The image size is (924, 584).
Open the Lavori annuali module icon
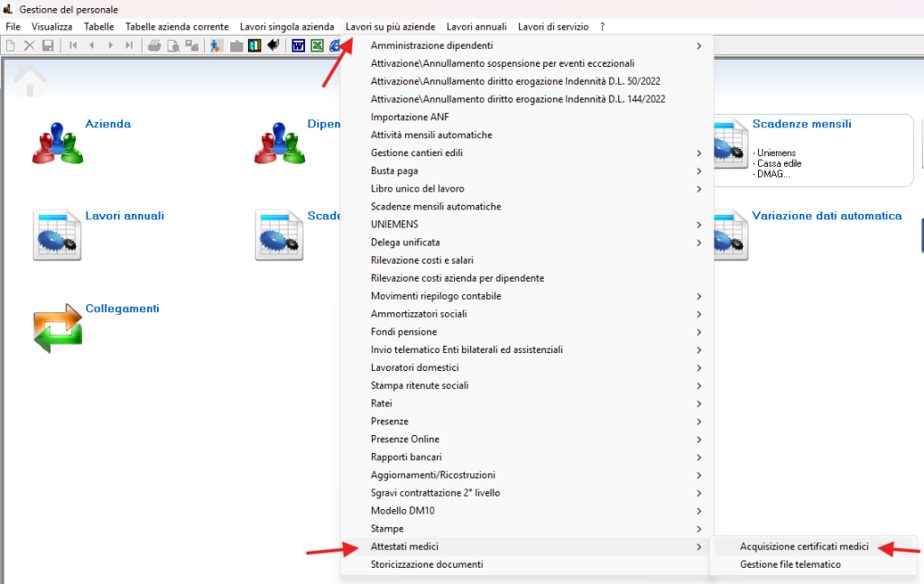click(57, 235)
